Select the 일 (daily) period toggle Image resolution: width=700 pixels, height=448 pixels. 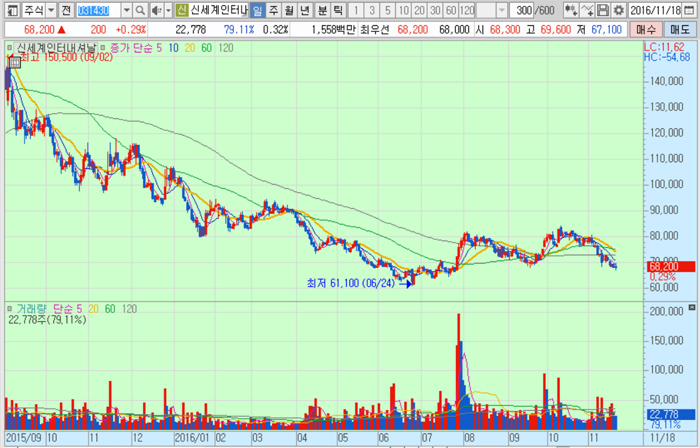coord(257,10)
